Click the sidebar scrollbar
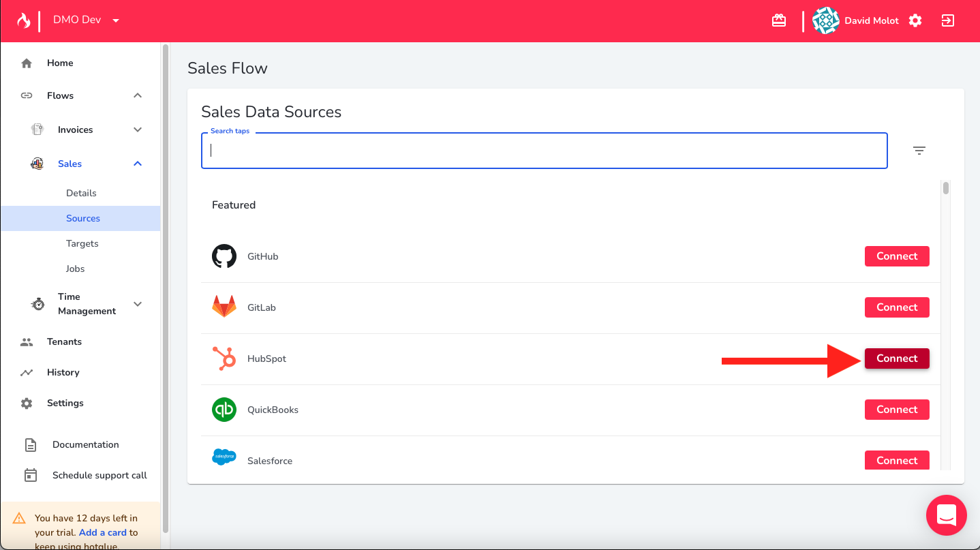980x550 pixels. coord(165,290)
